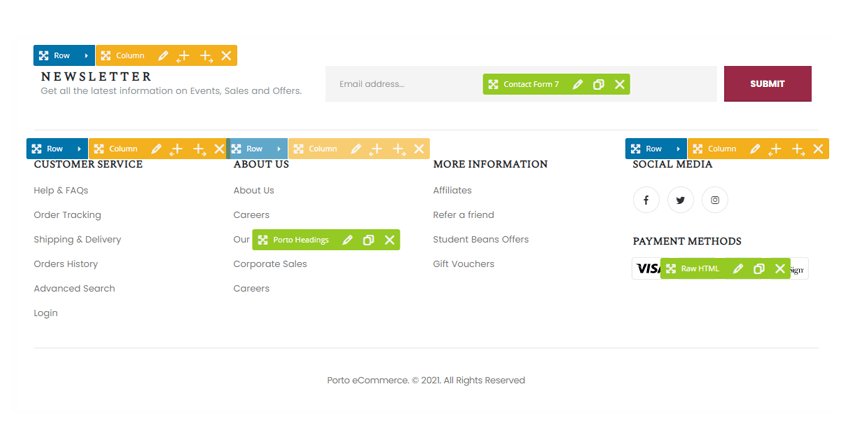The image size is (856, 445).
Task: Clone the Porto Headings element
Action: [369, 240]
